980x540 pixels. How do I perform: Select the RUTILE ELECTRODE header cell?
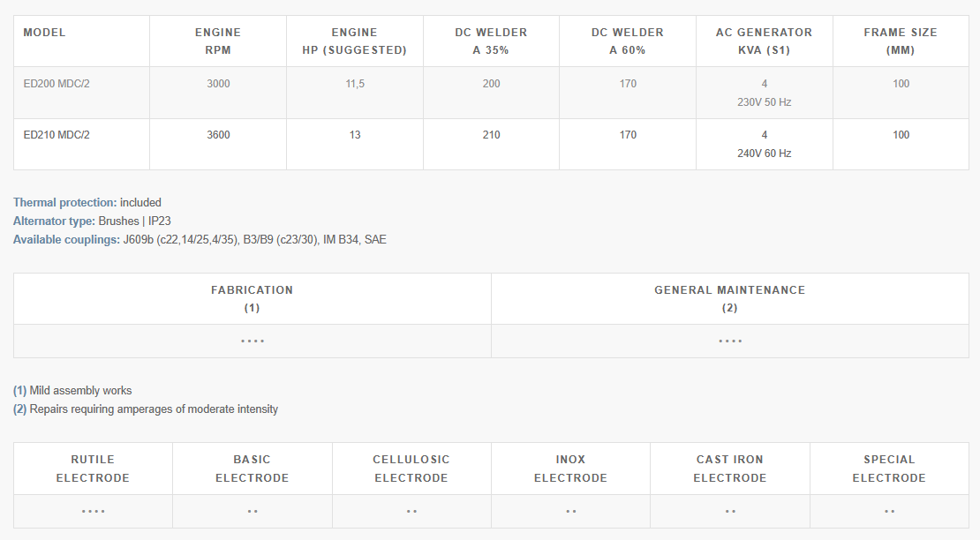click(x=93, y=469)
